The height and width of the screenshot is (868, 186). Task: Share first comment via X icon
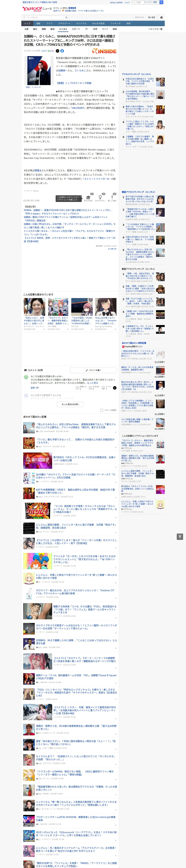coord(115,388)
